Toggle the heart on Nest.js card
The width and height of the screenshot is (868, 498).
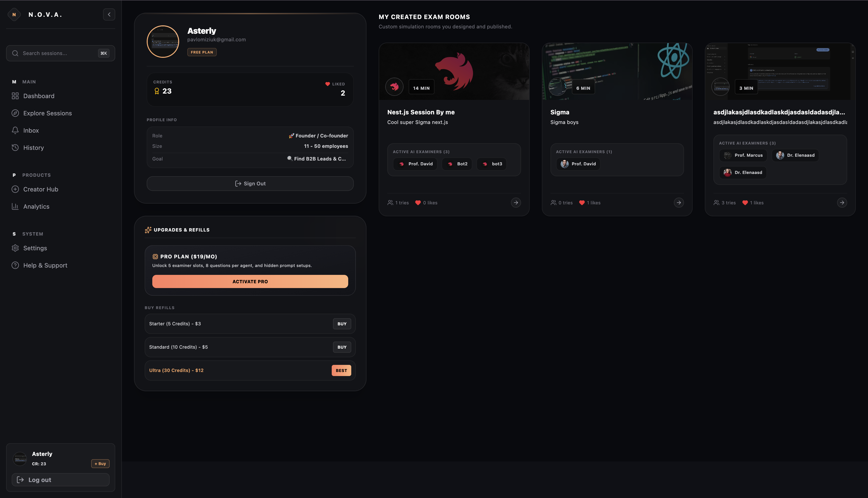(418, 203)
